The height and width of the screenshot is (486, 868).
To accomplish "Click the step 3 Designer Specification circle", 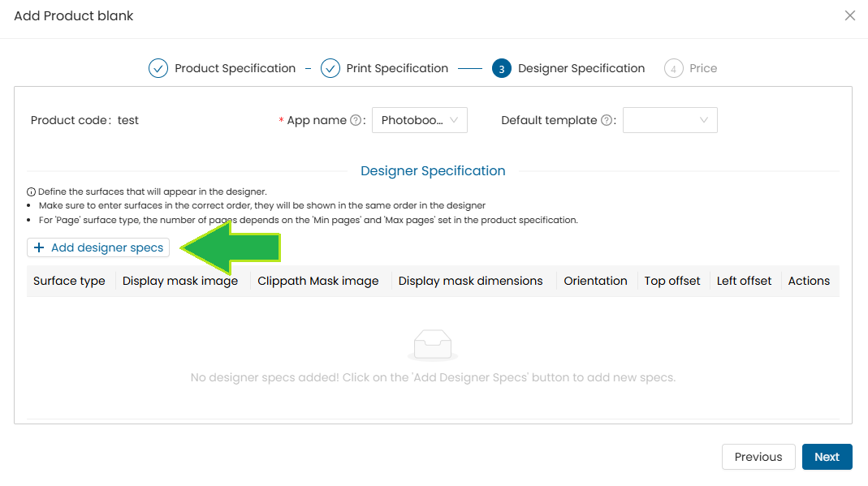I will coord(501,69).
